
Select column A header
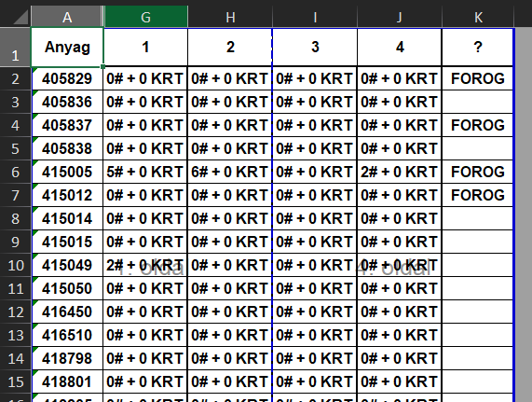point(67,17)
